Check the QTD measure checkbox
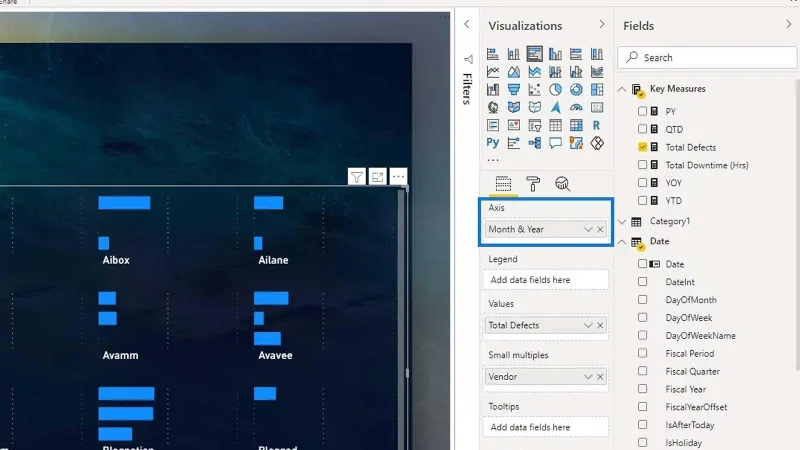 point(642,129)
